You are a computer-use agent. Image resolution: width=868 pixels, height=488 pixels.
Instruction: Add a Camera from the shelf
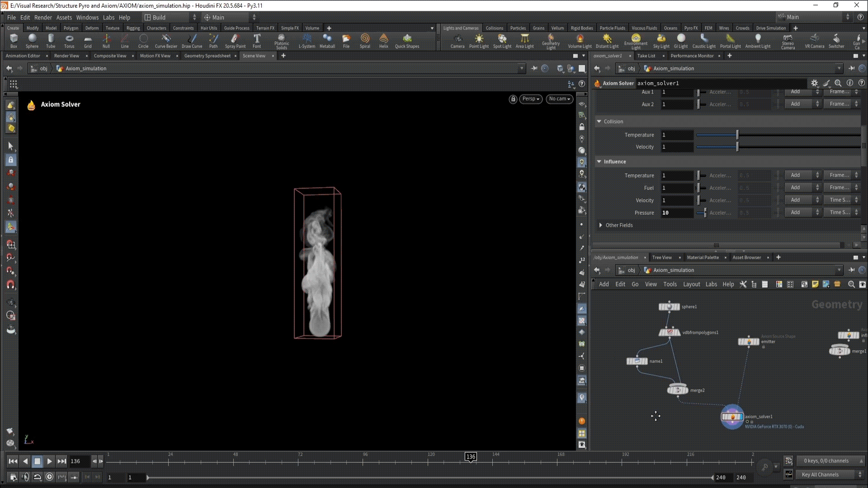[457, 41]
